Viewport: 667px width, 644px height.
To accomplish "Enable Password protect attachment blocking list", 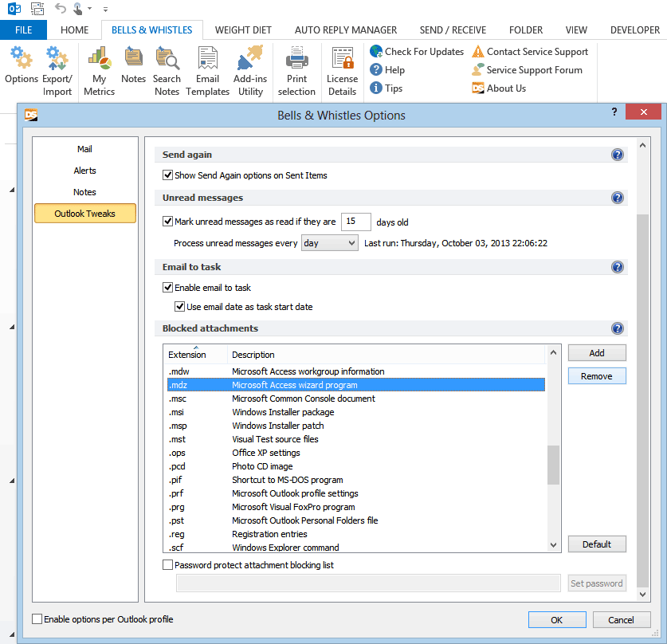I will pyautogui.click(x=167, y=564).
